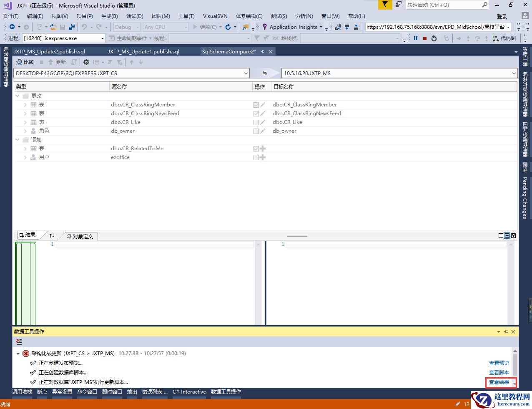Clear the data tools operations list
Screen dimensions: 532x409
[19, 341]
